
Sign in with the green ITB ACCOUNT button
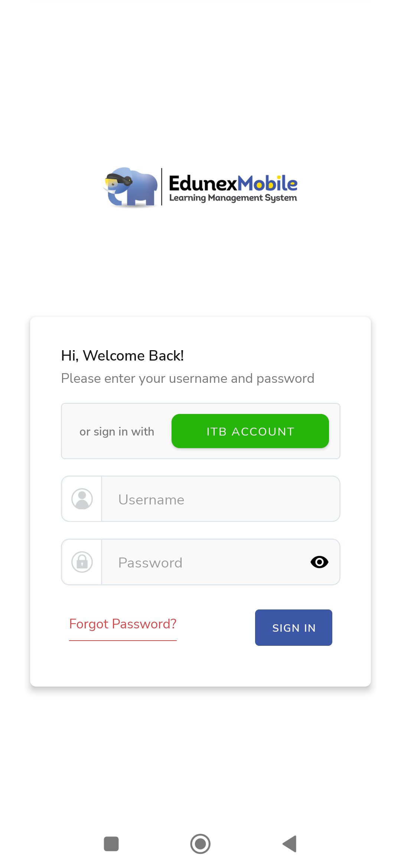[x=250, y=431]
